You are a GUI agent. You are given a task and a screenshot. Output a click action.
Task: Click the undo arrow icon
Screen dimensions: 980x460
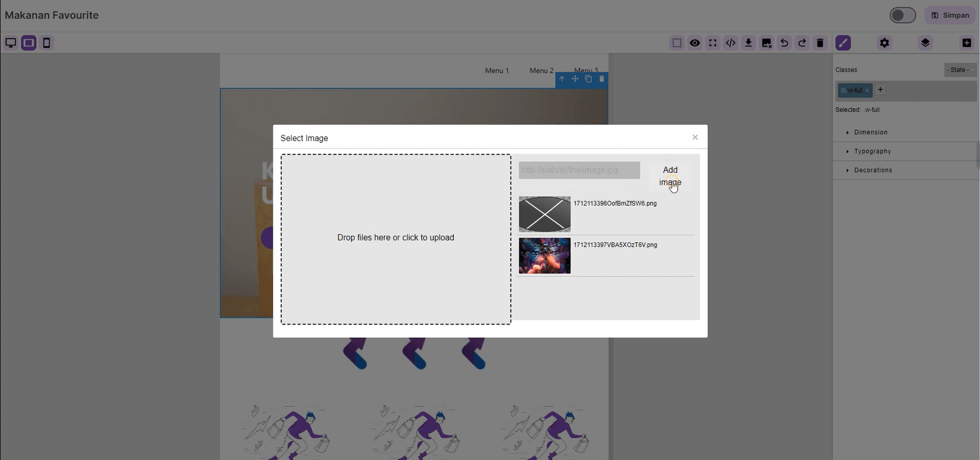[784, 43]
